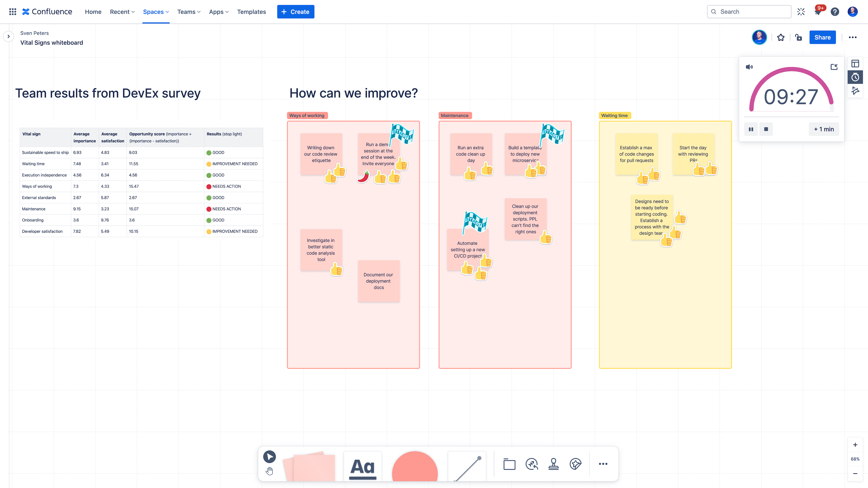
Task: Expand the Spaces navigation dropdown
Action: click(x=156, y=11)
